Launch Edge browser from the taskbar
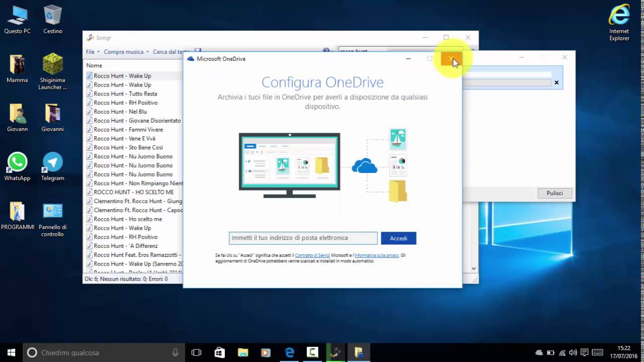The image size is (644, 362). coord(289,352)
